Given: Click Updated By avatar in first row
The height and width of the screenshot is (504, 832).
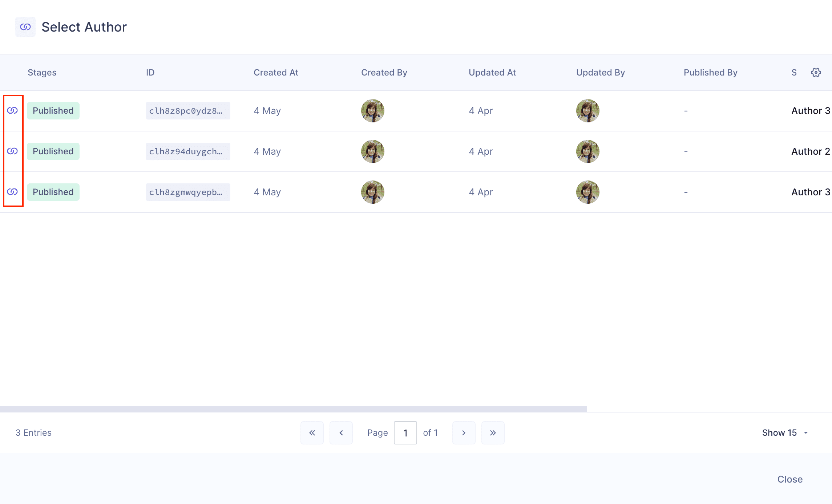Looking at the screenshot, I should 587,111.
